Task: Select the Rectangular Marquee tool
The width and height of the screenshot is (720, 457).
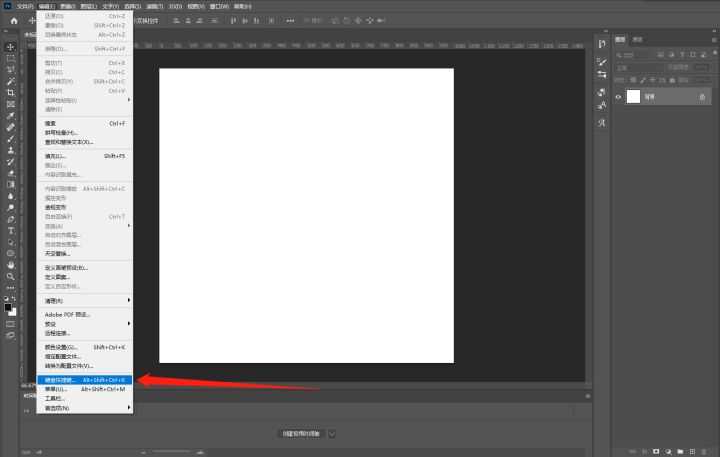Action: coord(11,58)
